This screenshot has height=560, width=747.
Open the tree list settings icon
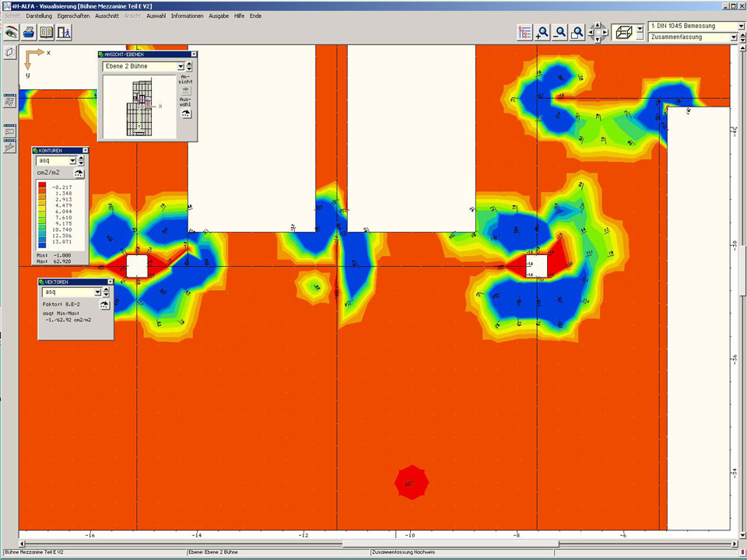point(524,32)
